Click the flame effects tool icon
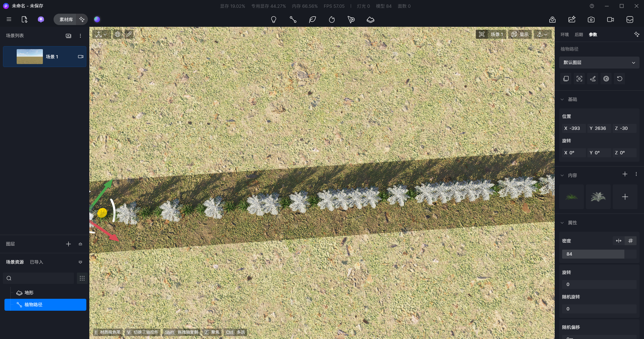The height and width of the screenshot is (339, 644). click(x=332, y=20)
